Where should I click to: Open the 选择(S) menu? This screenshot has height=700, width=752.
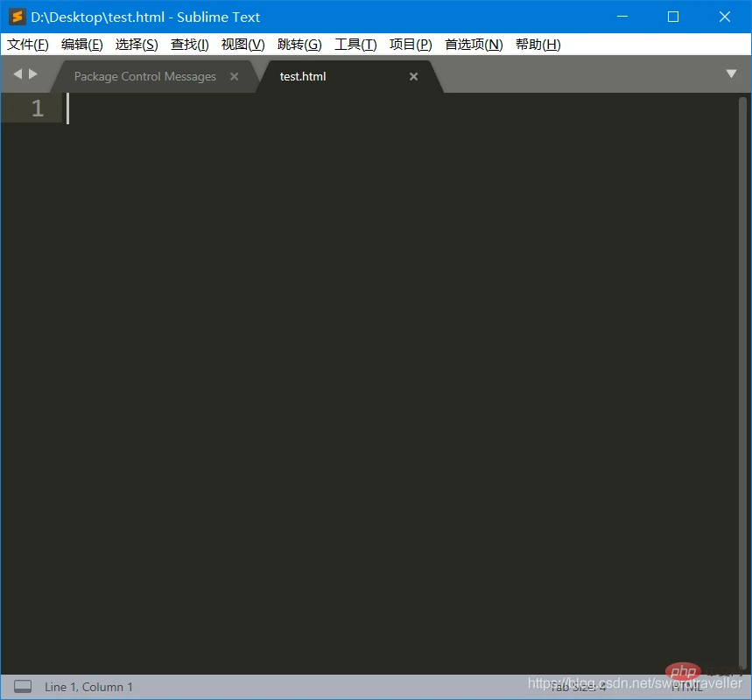(x=137, y=45)
